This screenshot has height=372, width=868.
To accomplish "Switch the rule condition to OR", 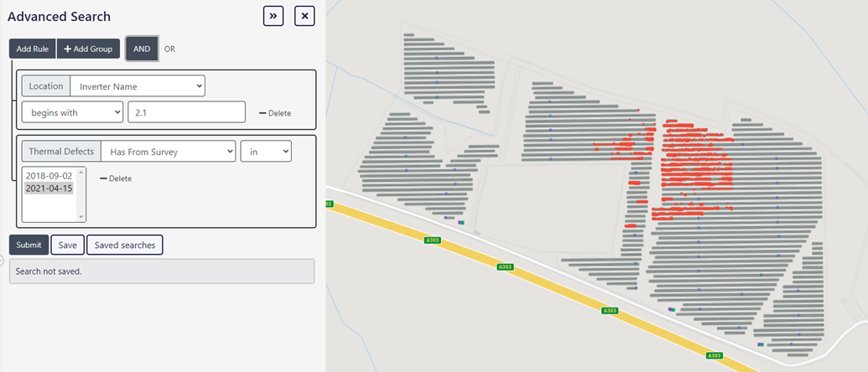I will [169, 49].
